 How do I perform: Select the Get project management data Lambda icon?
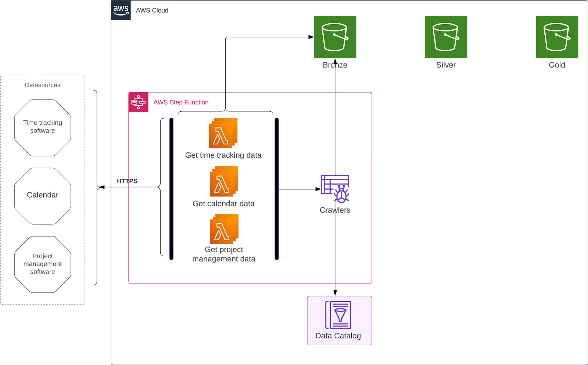coord(224,229)
